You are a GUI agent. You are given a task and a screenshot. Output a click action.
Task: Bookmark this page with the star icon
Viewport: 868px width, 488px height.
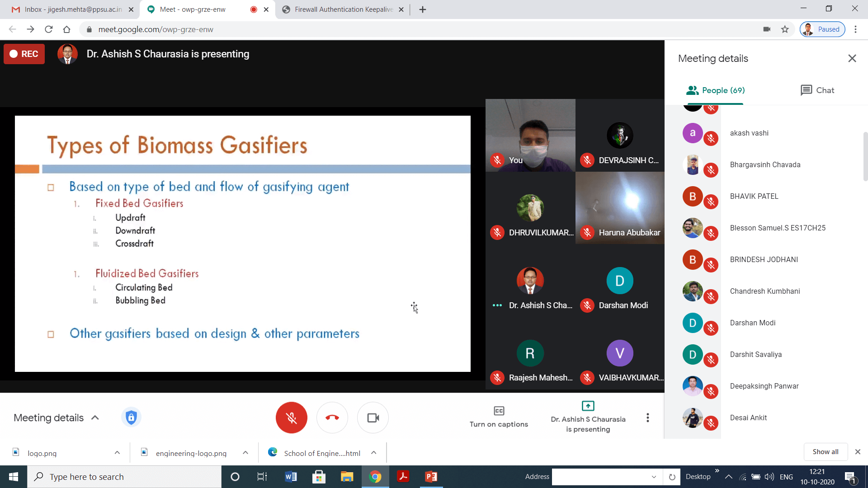point(785,29)
